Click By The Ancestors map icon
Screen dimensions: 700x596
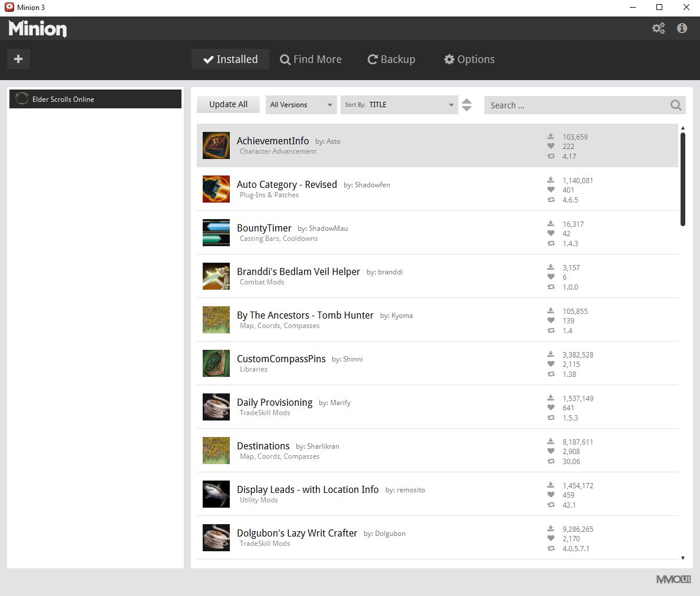click(216, 320)
